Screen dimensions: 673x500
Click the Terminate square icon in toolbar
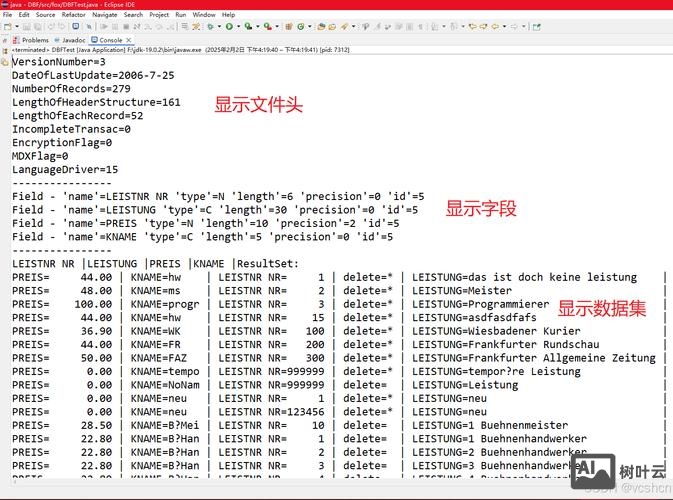pyautogui.click(x=126, y=27)
